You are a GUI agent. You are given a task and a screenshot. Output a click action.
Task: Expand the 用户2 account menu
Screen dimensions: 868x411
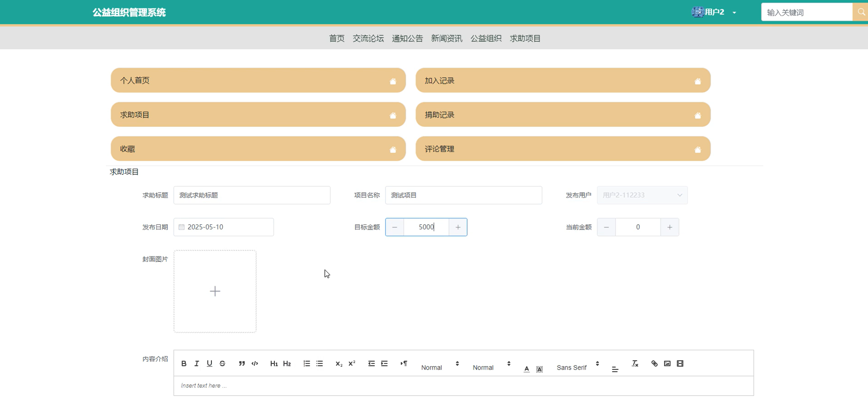(x=714, y=12)
